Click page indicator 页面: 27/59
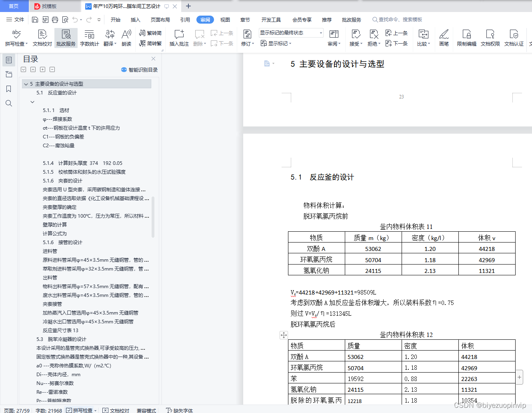This screenshot has width=532, height=413. (x=17, y=410)
